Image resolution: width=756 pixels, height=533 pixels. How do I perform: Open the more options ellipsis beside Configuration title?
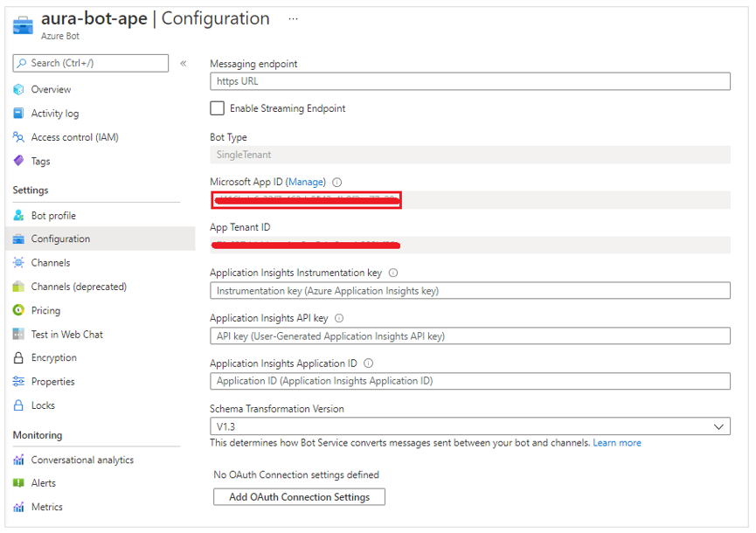pos(293,19)
